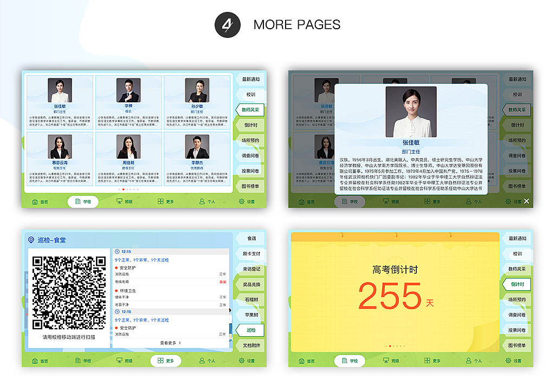Open the 石榴树 side tab
This screenshot has height=392, width=555.
pos(250,299)
